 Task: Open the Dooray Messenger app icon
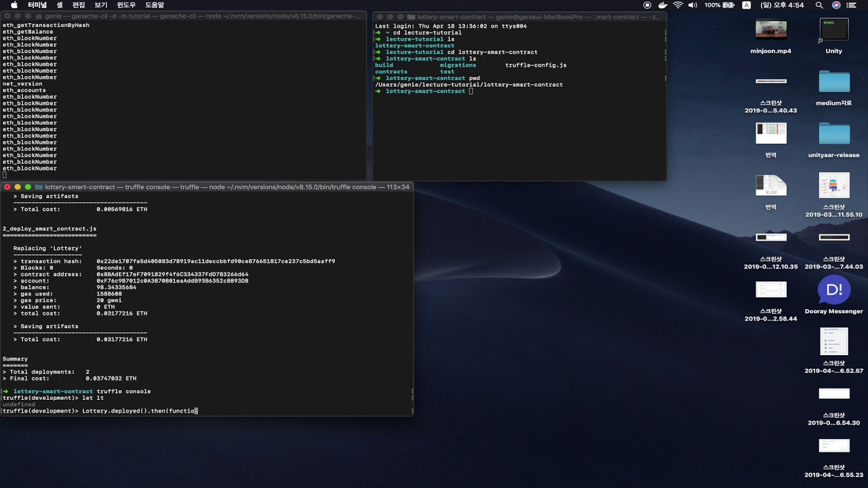click(833, 290)
